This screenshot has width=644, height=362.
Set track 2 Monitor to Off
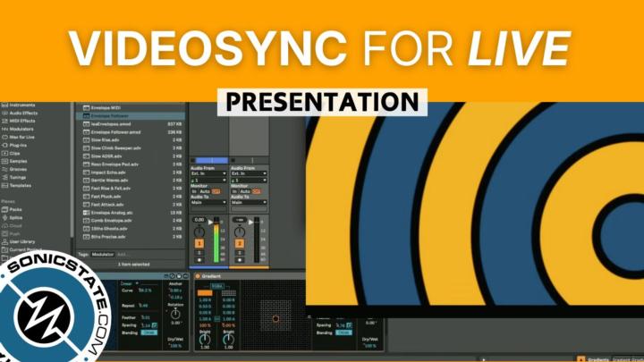pos(257,191)
